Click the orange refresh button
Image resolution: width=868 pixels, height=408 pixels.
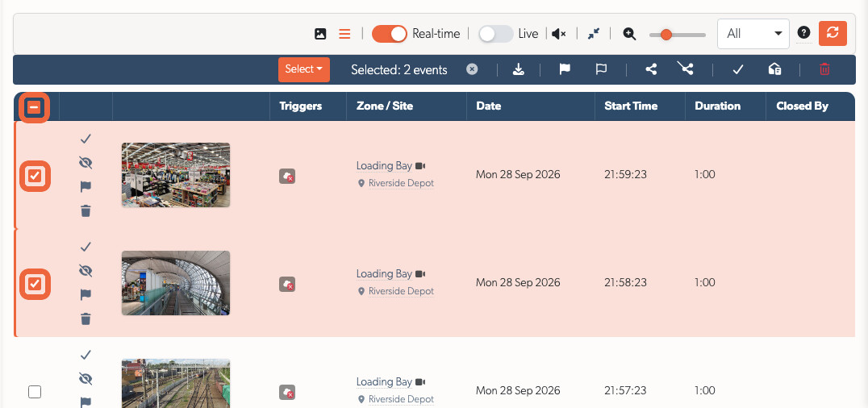coord(833,33)
